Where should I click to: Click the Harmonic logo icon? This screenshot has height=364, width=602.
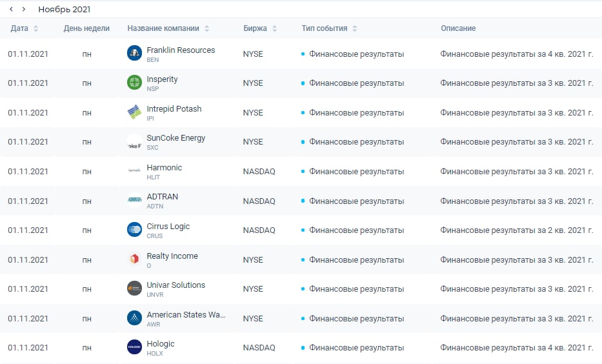coord(134,170)
